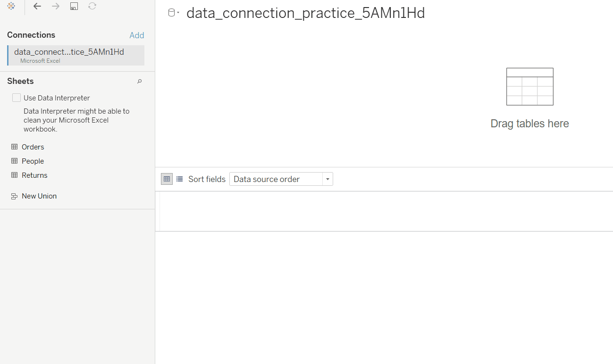Image resolution: width=613 pixels, height=364 pixels.
Task: Select the grid data view icon
Action: pyautogui.click(x=167, y=179)
